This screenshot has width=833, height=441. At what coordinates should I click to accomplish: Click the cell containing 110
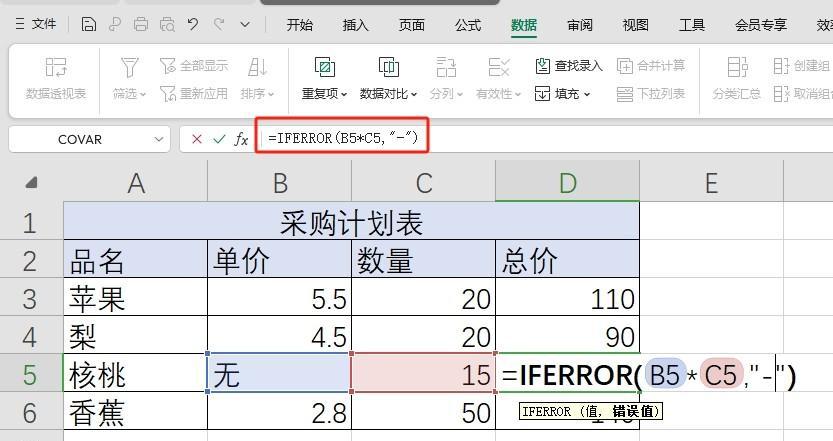[x=567, y=297]
